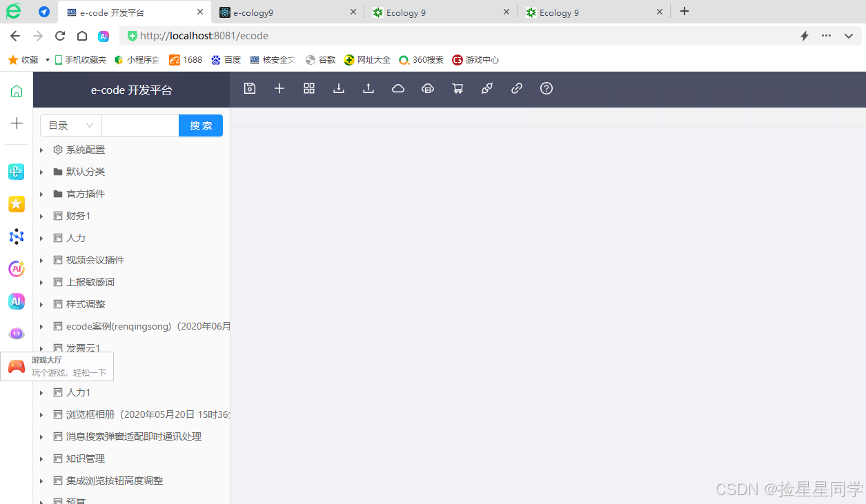
Task: Click the green home icon in left sidebar
Action: (17, 91)
